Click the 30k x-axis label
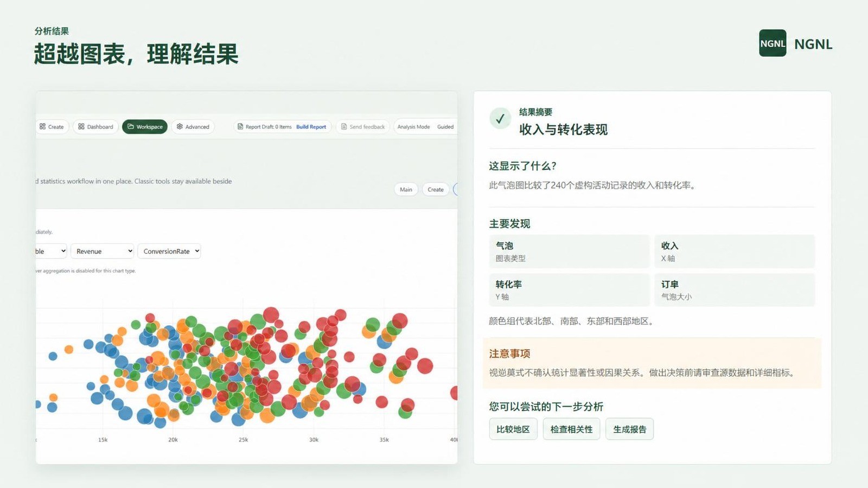The width and height of the screenshot is (868, 488). (x=314, y=440)
